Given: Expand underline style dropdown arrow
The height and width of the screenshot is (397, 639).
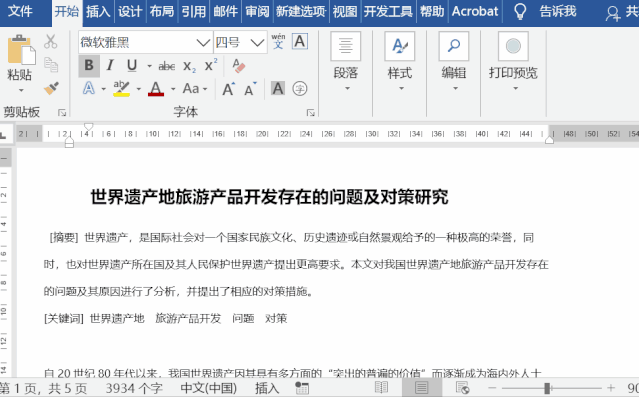Looking at the screenshot, I should (150, 66).
